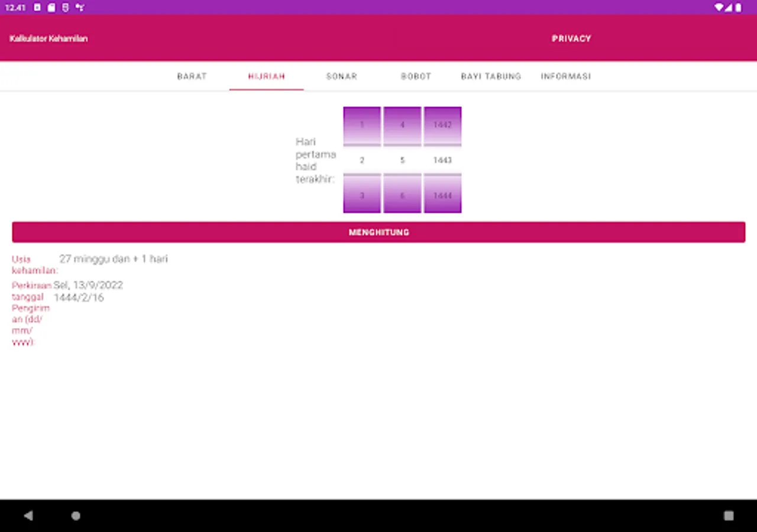Click the Kalkulator Kehamilan app title
The width and height of the screenshot is (757, 532).
48,38
